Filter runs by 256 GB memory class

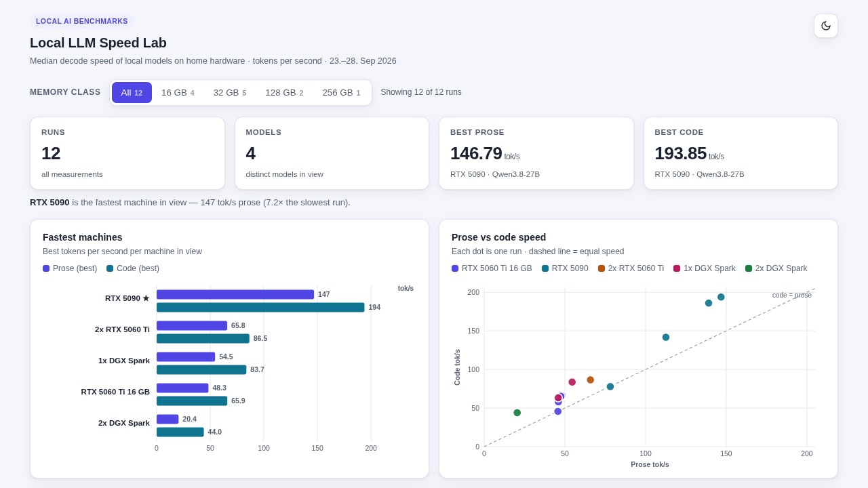[341, 92]
